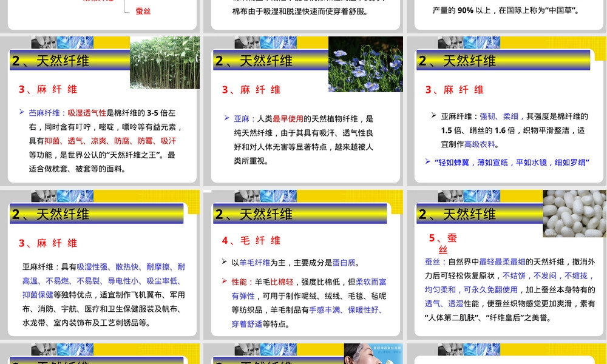The width and height of the screenshot is (607, 364).
Task: Click the line starting "水龙带、室内装饰布"
Action: tap(86, 323)
